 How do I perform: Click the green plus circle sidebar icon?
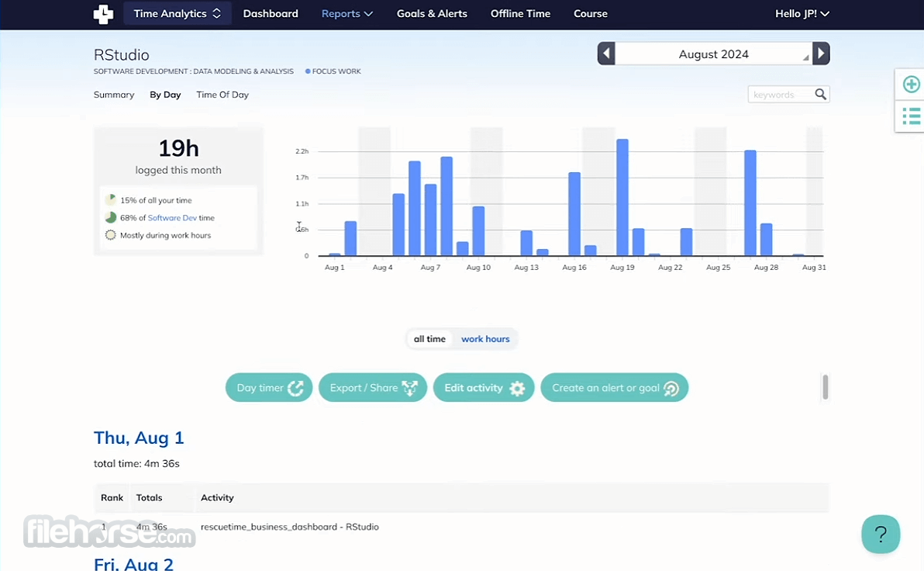(x=911, y=85)
